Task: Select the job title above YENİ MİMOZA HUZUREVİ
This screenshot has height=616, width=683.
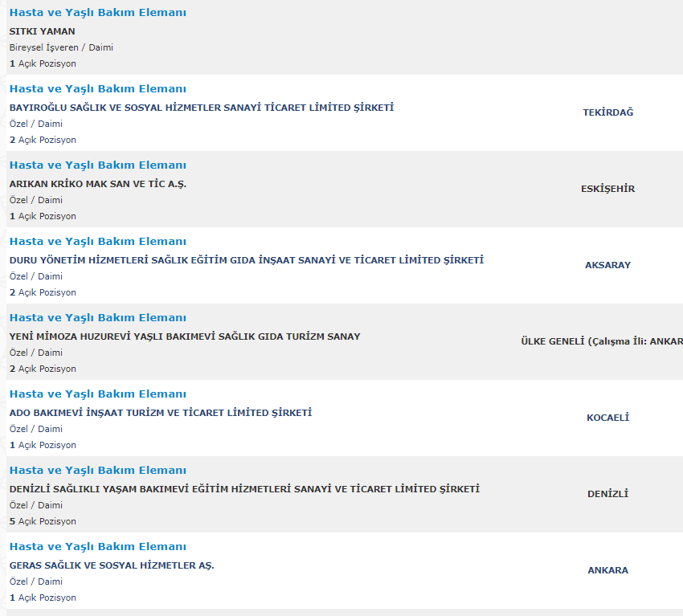Action: coord(97,318)
